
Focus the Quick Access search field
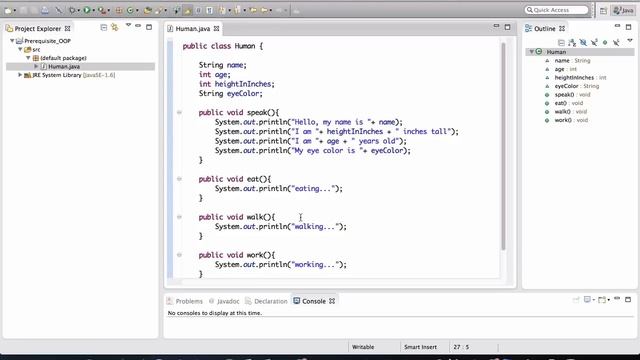556,10
